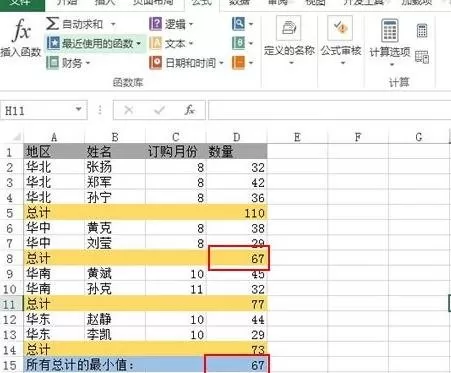Click cell B12 containing 赵静

(x=115, y=319)
